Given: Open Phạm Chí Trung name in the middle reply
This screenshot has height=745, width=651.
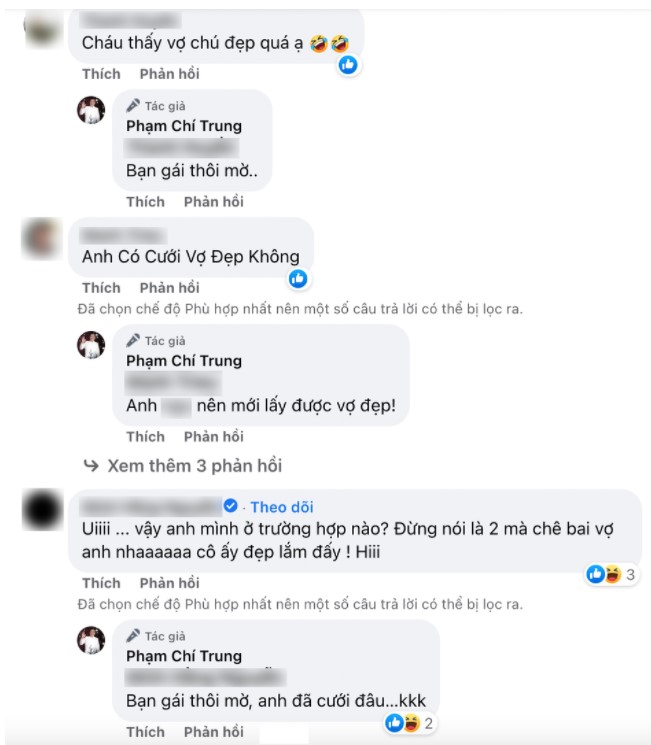Looking at the screenshot, I should point(184,361).
